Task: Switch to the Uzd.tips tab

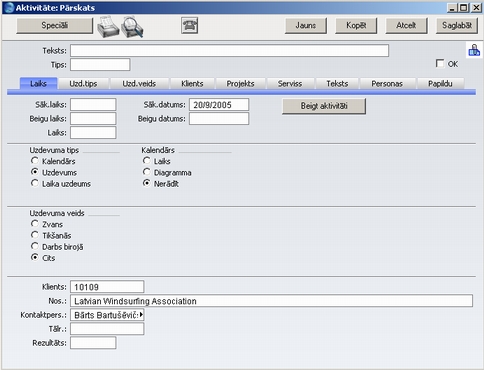Action: 83,84
